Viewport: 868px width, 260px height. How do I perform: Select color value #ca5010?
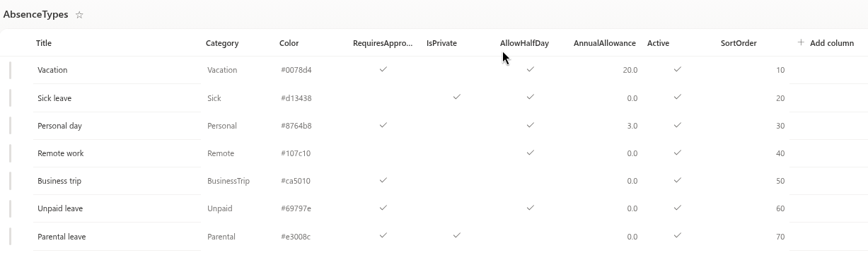(296, 181)
